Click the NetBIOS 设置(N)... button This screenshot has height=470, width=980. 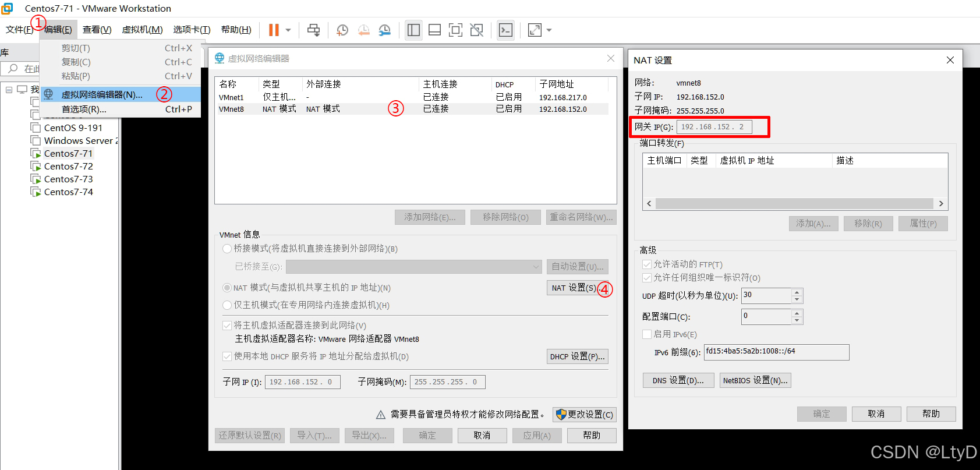(x=755, y=380)
